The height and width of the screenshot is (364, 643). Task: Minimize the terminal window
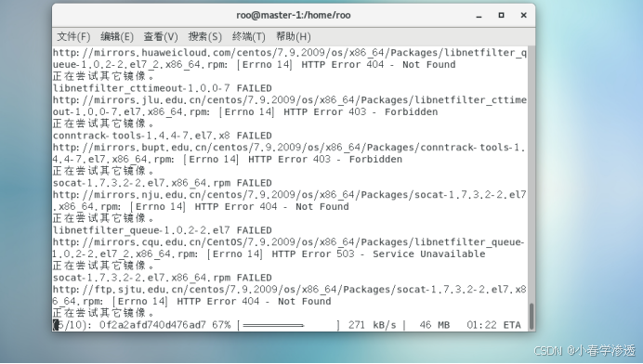click(x=479, y=16)
